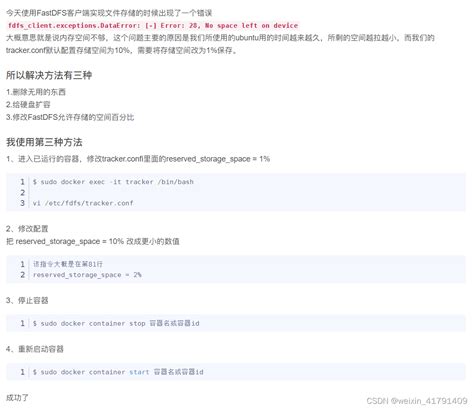Click the comment line 该指令大概是在第81行
474x409 pixels.
pos(68,264)
